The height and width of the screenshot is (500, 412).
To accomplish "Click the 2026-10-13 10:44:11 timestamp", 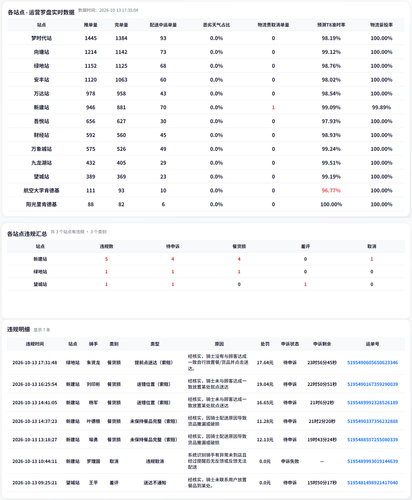I will click(x=35, y=461).
